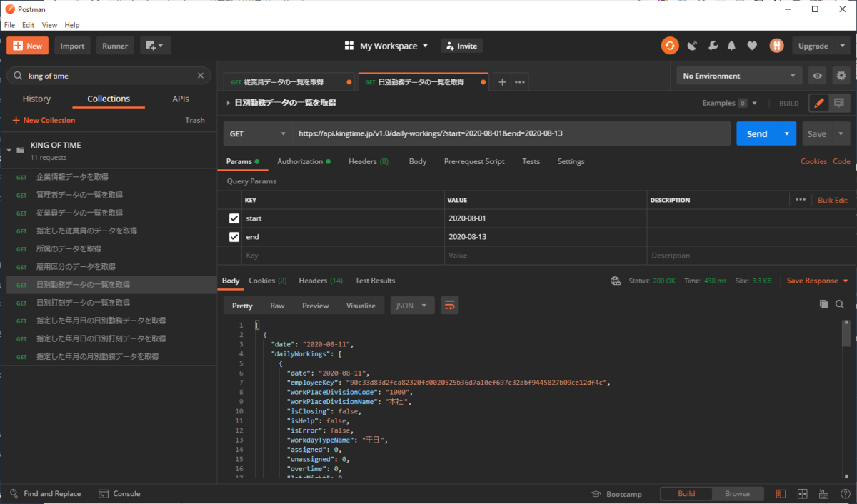The height and width of the screenshot is (504, 857).
Task: Open keyboard shortcuts icon in status bar
Action: 825,494
